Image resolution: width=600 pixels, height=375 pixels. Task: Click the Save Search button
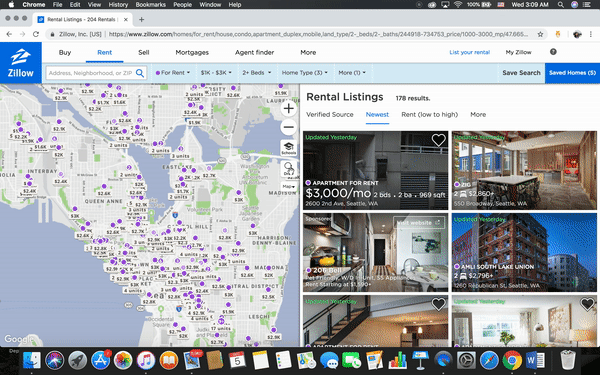[521, 73]
